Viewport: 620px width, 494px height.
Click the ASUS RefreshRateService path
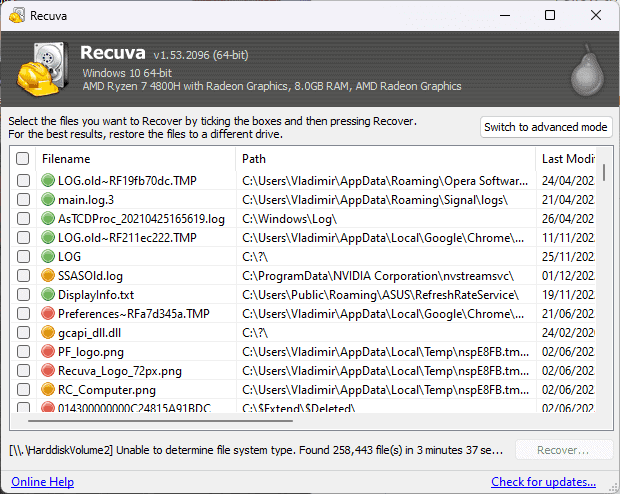pos(380,295)
